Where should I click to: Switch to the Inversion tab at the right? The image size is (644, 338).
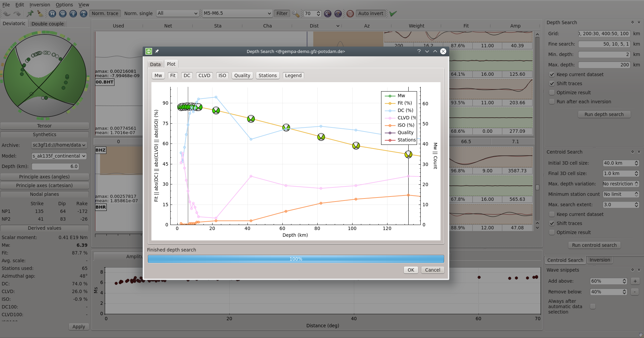coord(600,260)
